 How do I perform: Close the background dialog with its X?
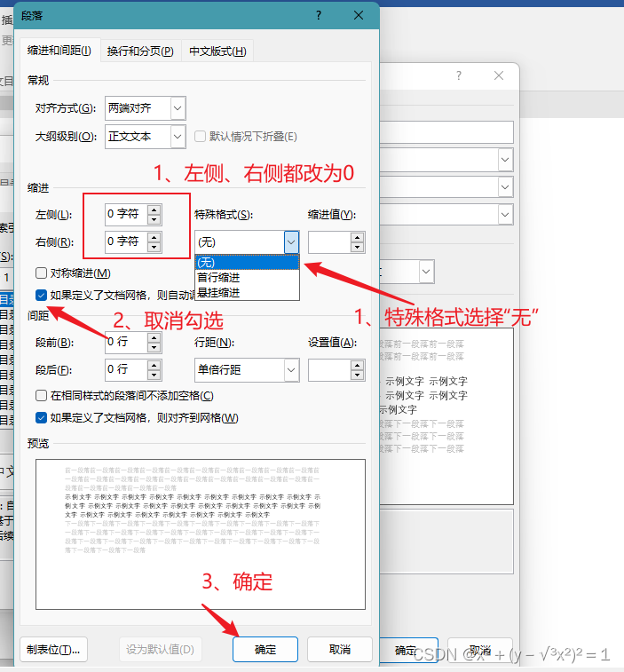499,75
